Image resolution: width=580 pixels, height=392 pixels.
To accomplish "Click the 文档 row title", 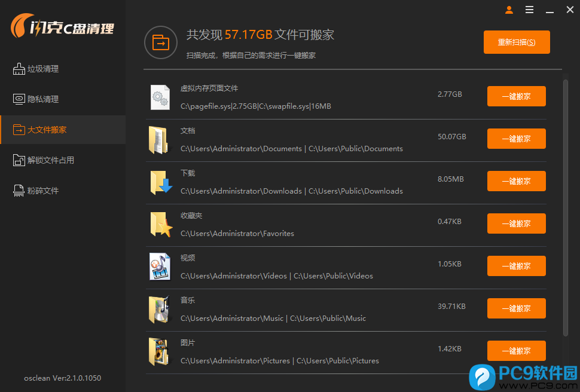I will pyautogui.click(x=188, y=130).
